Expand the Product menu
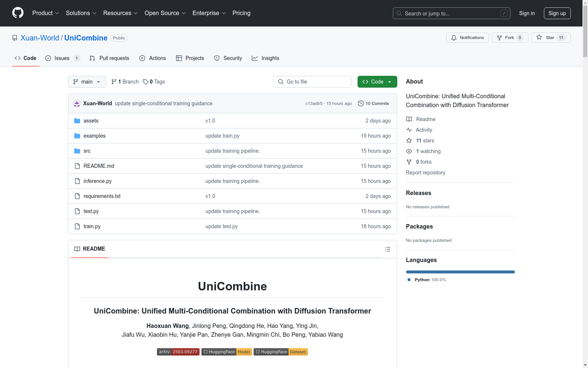Screen dimensions: 588x368 click(x=46, y=13)
